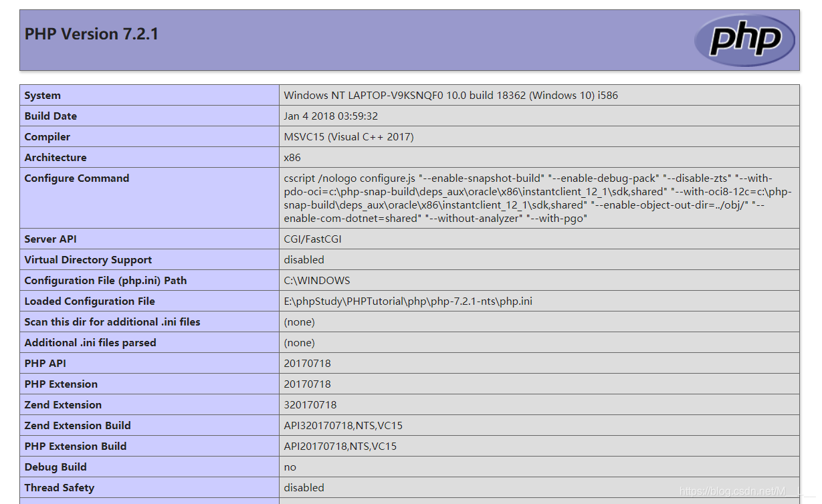Screen dimensions: 822x504
Task: Select the Jan 4 2018 03:59:32 value
Action: coord(331,116)
